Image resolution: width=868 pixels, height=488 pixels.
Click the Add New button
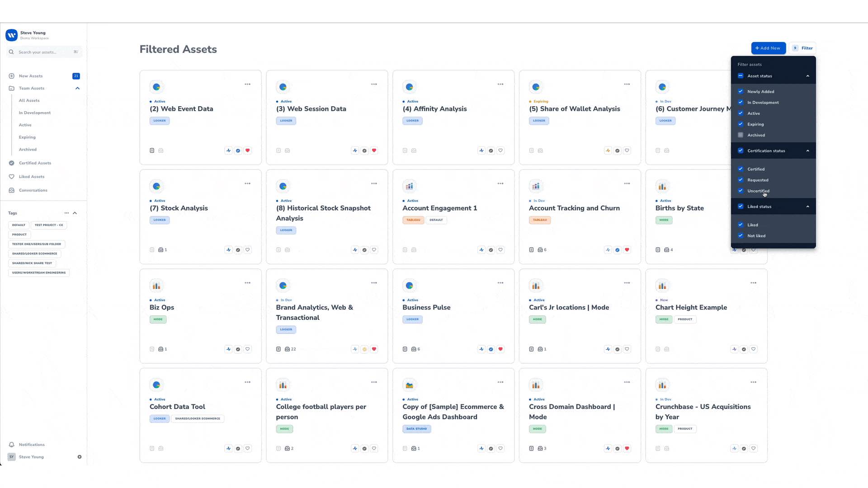[x=768, y=48]
